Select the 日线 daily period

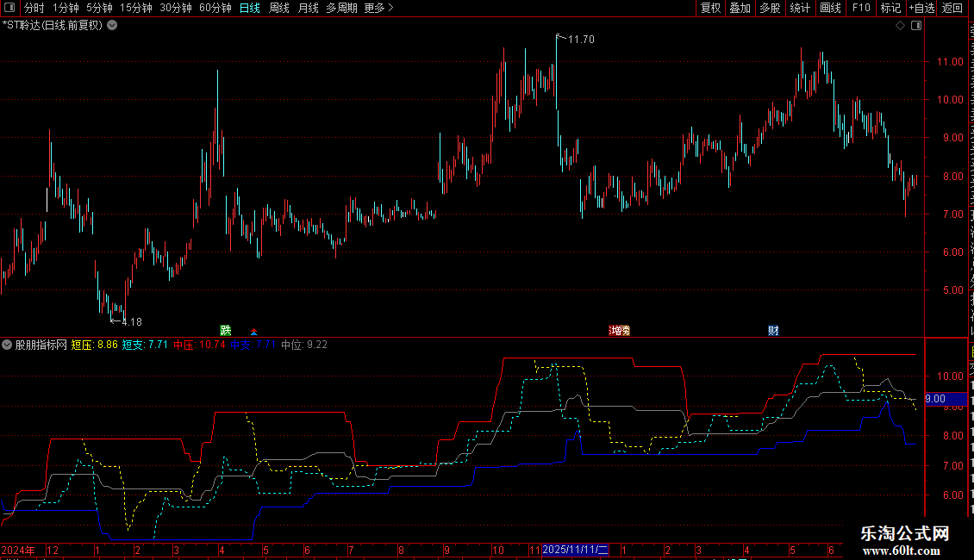(x=250, y=8)
